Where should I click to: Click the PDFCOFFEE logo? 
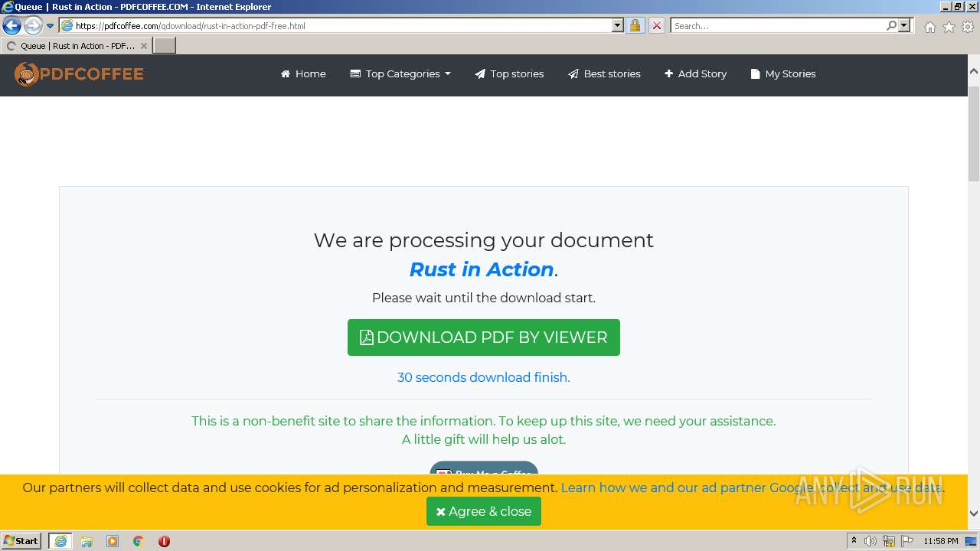tap(79, 74)
